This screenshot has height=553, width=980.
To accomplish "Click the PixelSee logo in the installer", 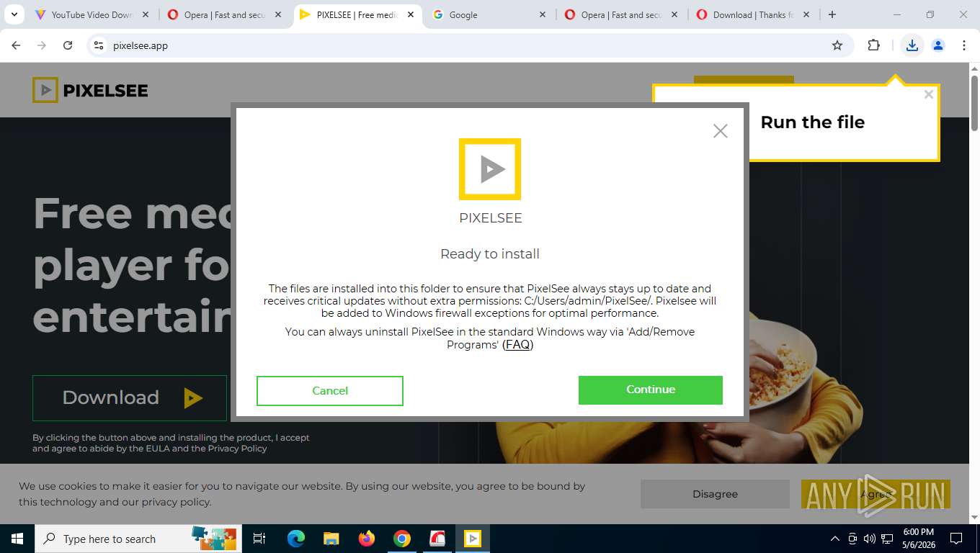I will pos(490,169).
